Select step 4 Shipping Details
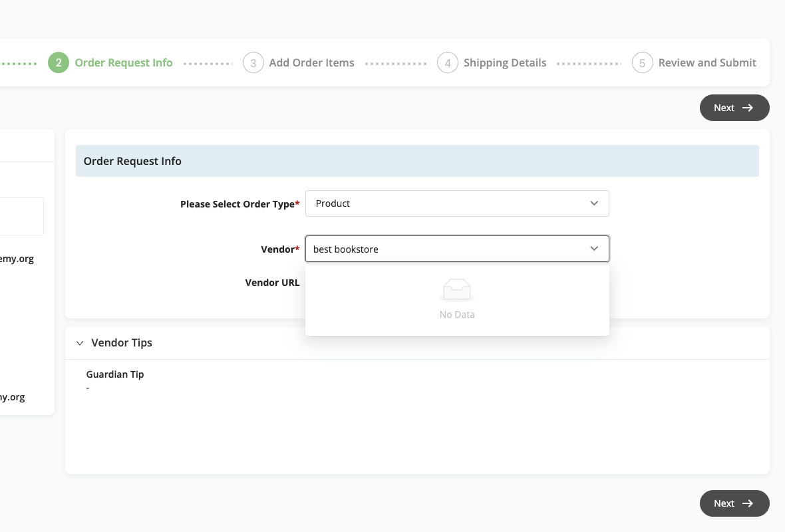This screenshot has width=785, height=532. [x=492, y=63]
